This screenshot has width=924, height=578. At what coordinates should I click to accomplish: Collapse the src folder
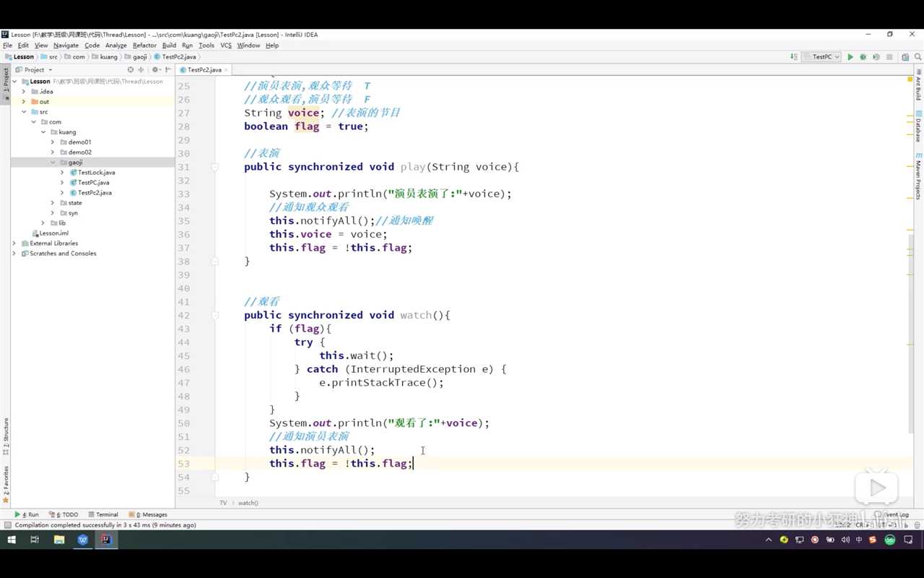tap(24, 112)
